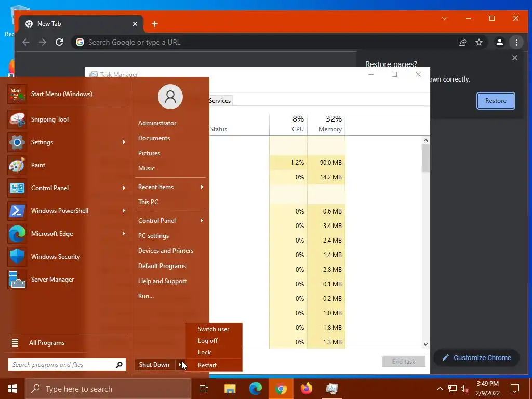
Task: Open Control Panel icon in left column
Action: coord(17,188)
